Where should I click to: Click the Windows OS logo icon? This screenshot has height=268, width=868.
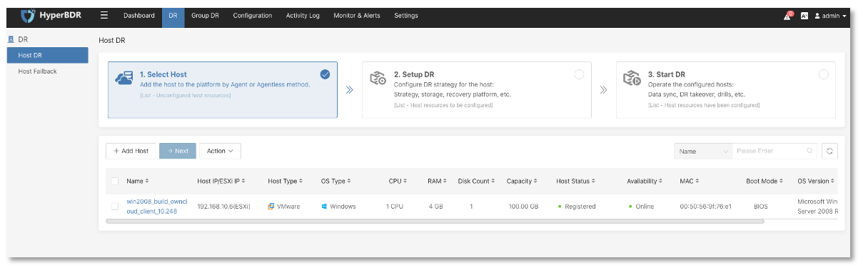coord(324,207)
